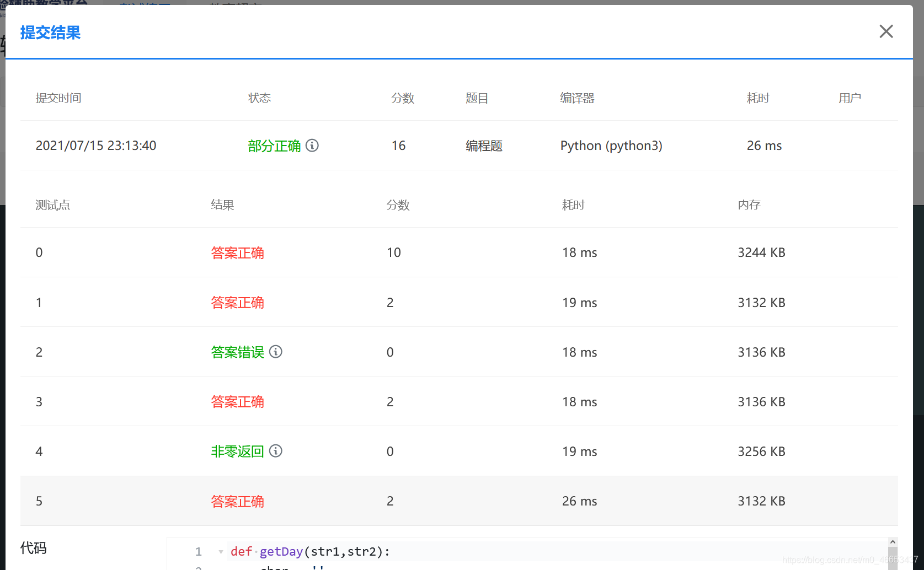Viewport: 924px width, 570px height.
Task: Click the 编译器 column header
Action: click(x=577, y=98)
